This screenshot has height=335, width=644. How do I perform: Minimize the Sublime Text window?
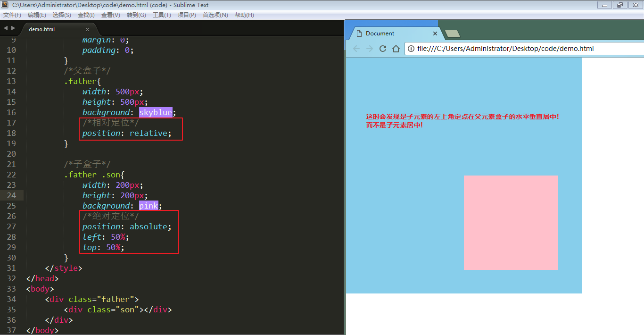click(604, 5)
